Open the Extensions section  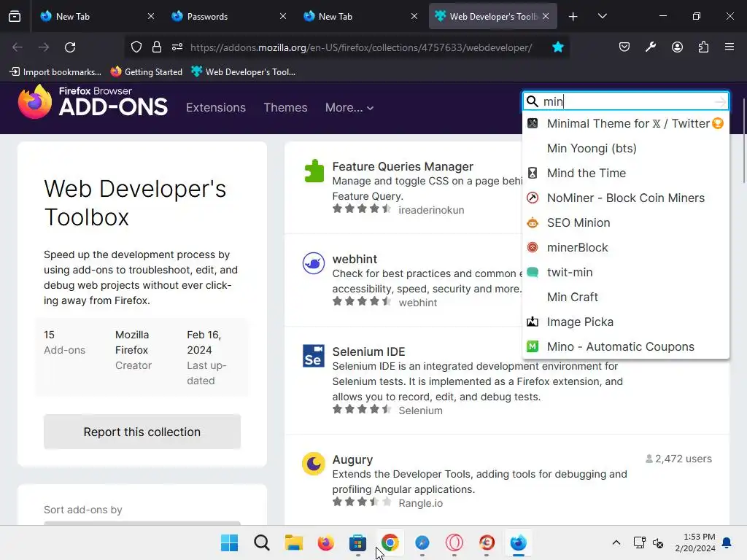click(x=216, y=108)
